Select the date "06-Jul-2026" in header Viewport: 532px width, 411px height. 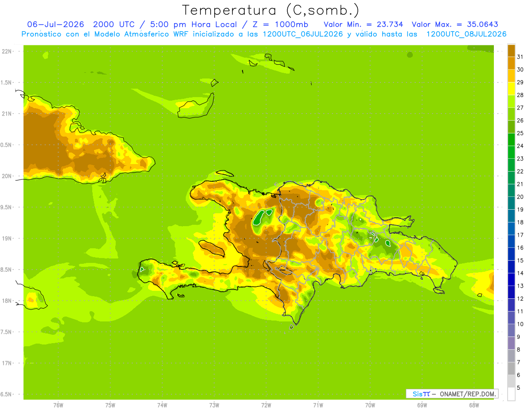tap(55, 24)
